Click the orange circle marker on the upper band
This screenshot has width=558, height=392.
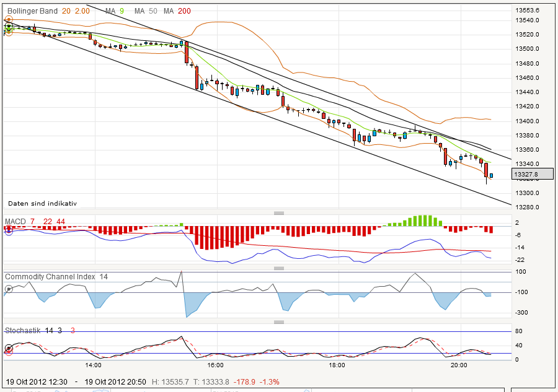coord(9,19)
